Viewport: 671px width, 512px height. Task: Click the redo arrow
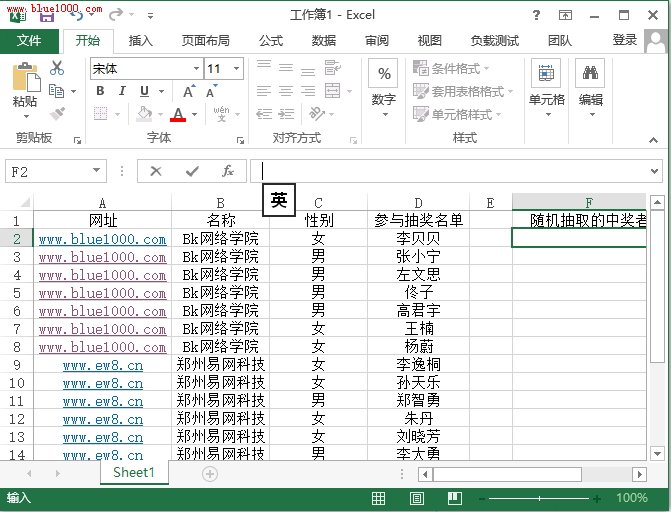pos(116,15)
